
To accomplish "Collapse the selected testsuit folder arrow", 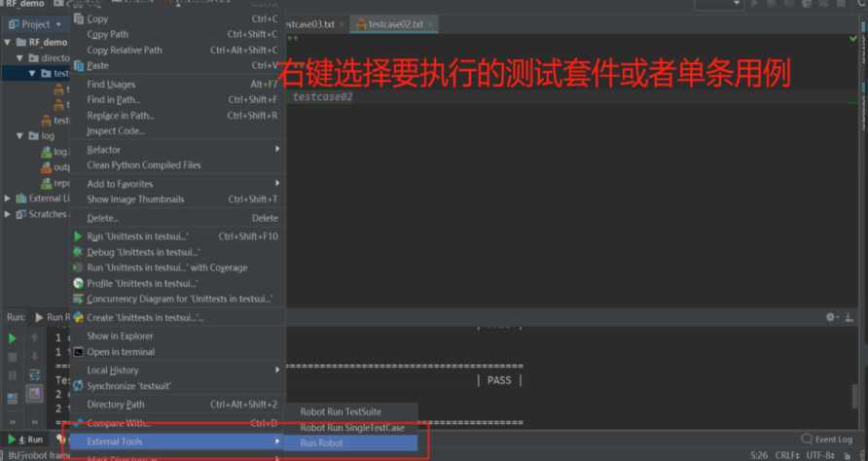I will (32, 73).
